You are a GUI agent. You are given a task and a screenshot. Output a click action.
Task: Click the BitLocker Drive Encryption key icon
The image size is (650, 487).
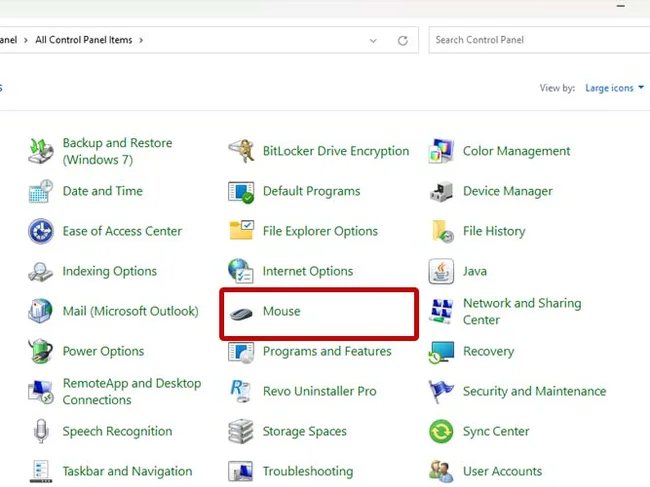pyautogui.click(x=241, y=151)
